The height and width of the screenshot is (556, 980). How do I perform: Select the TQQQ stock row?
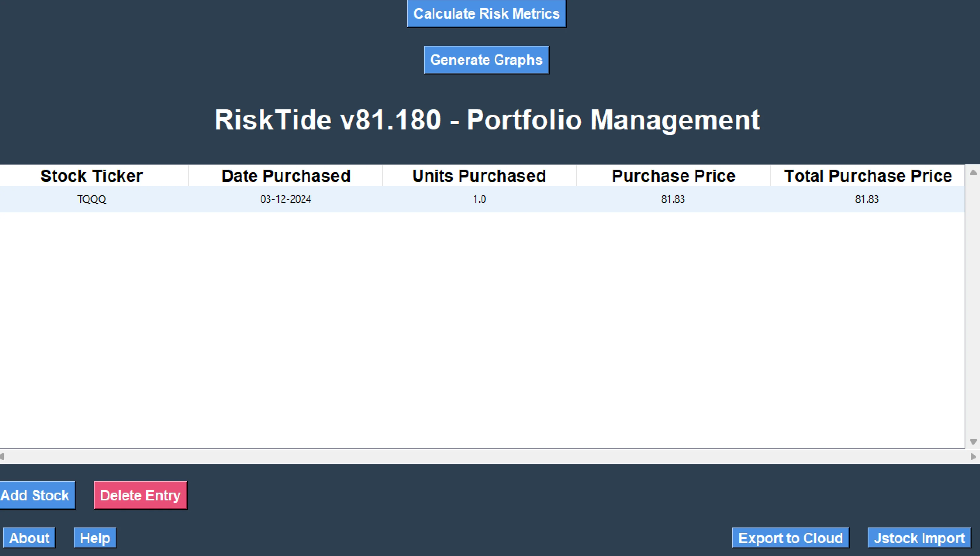point(92,199)
